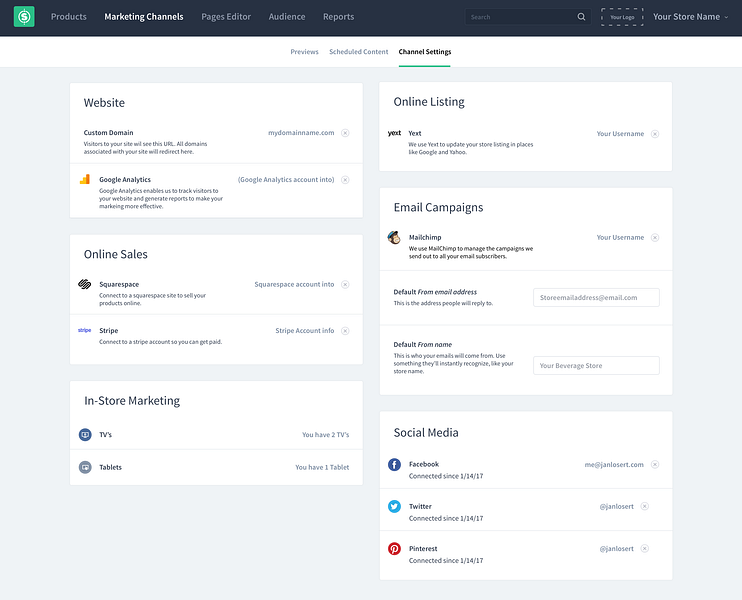Click the Pinterest @janlosert handle

[x=617, y=548]
